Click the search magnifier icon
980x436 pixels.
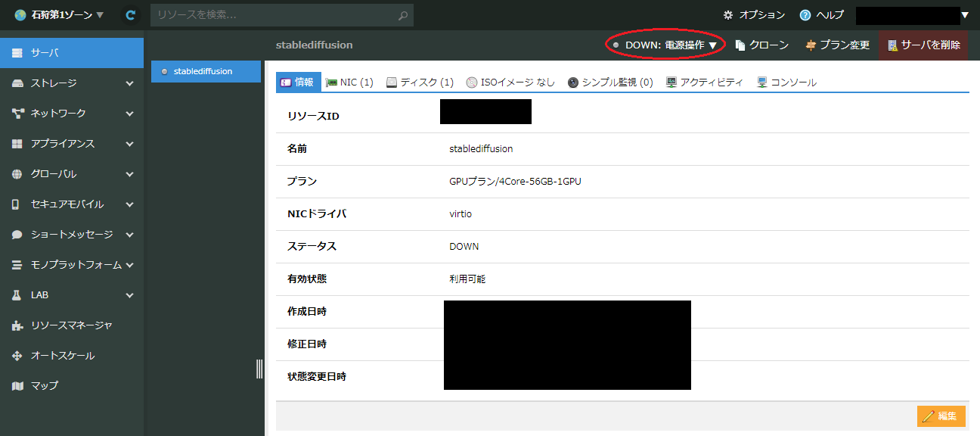click(x=403, y=15)
